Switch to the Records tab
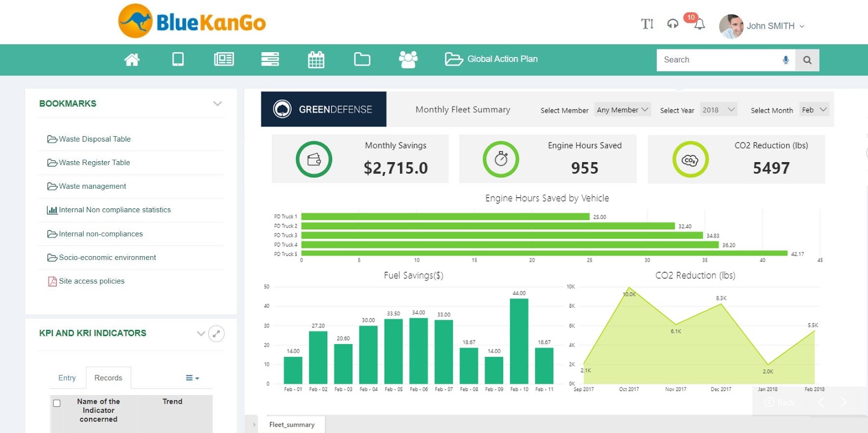The image size is (868, 433). [108, 378]
